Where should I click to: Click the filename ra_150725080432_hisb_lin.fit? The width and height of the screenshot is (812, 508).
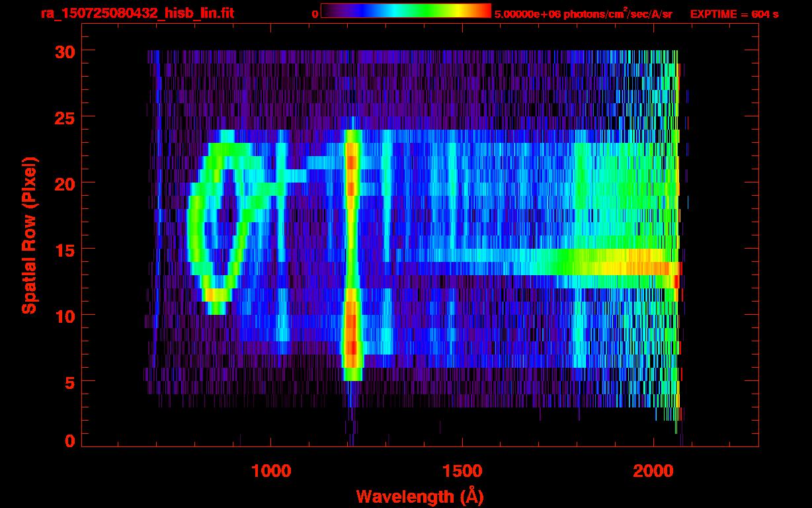point(137,13)
